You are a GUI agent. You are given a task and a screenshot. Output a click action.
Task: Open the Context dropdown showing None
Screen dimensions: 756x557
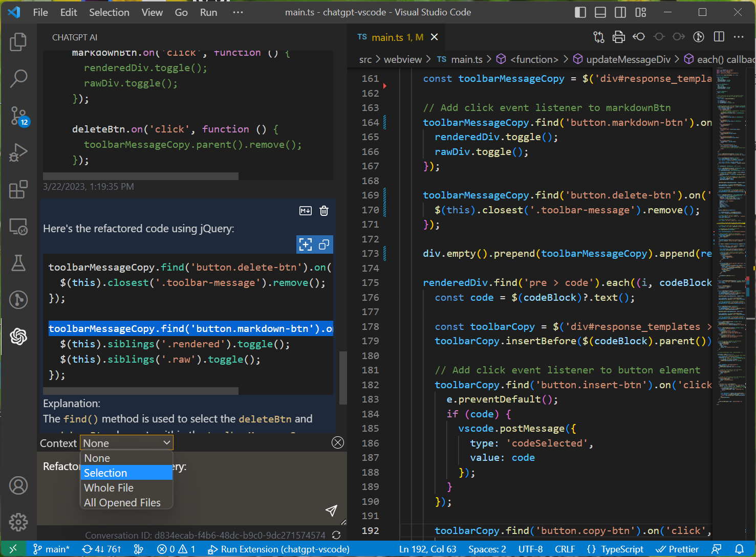click(126, 443)
